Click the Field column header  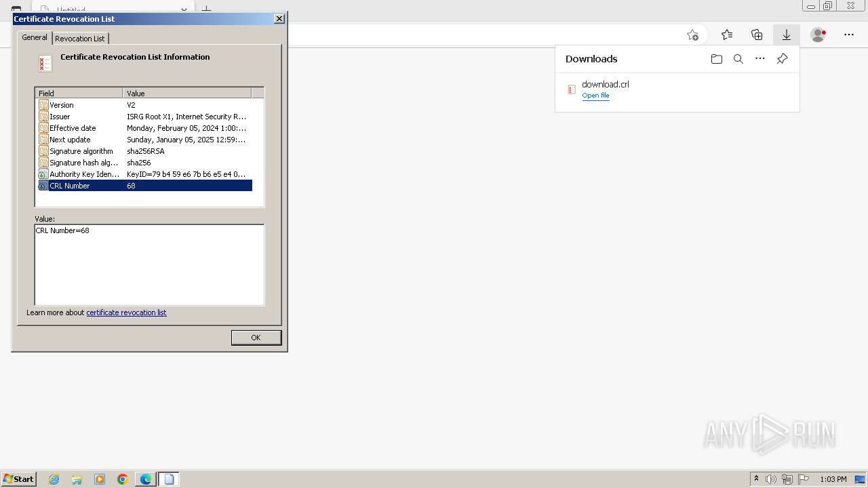[x=79, y=94]
